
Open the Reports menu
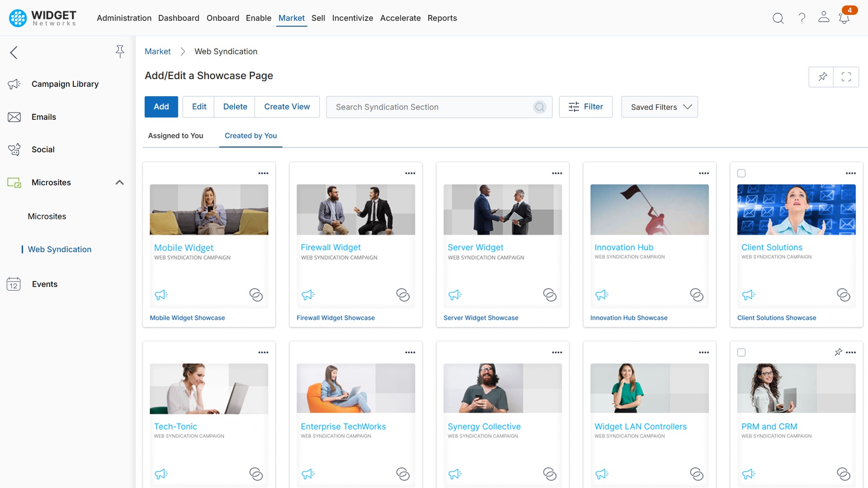pos(442,18)
